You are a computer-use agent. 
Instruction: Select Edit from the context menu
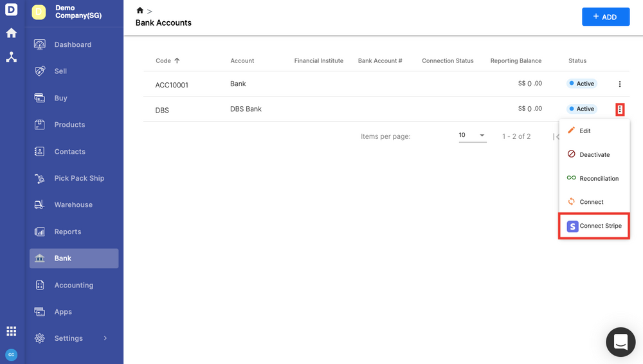tap(584, 131)
